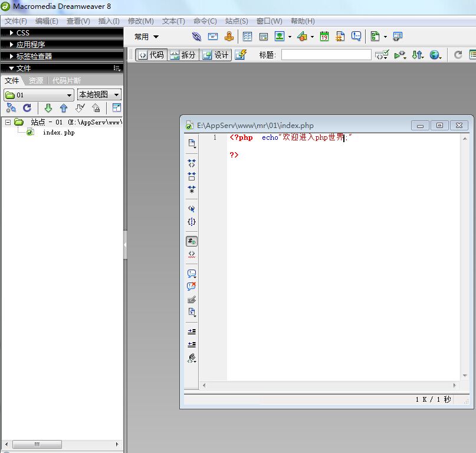
Task: Select index.php in file tree
Action: tap(58, 132)
